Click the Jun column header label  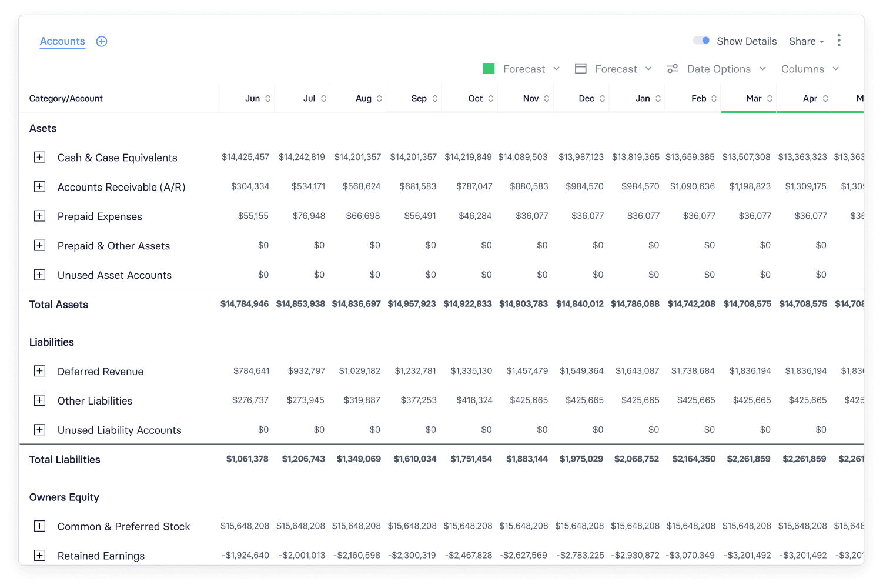(253, 99)
